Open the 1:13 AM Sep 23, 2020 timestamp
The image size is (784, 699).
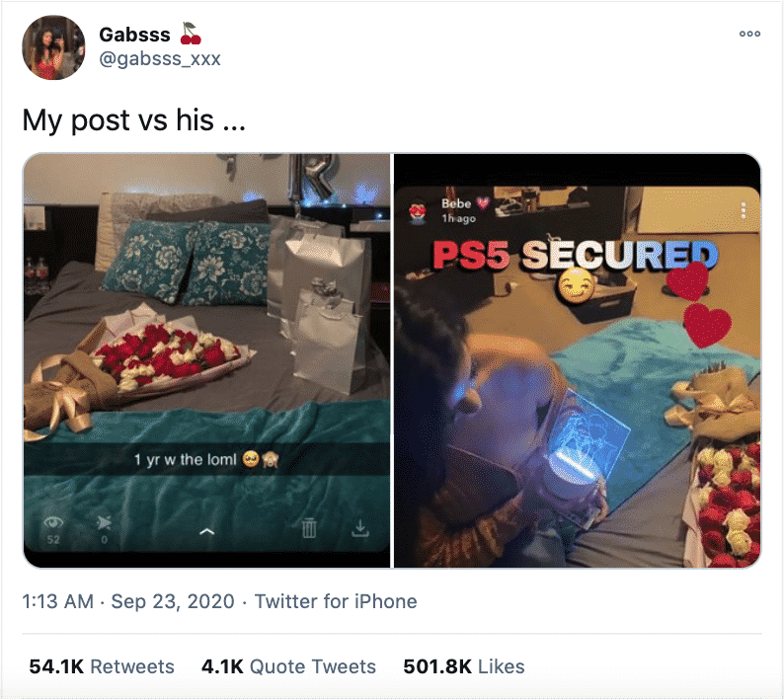[x=128, y=601]
